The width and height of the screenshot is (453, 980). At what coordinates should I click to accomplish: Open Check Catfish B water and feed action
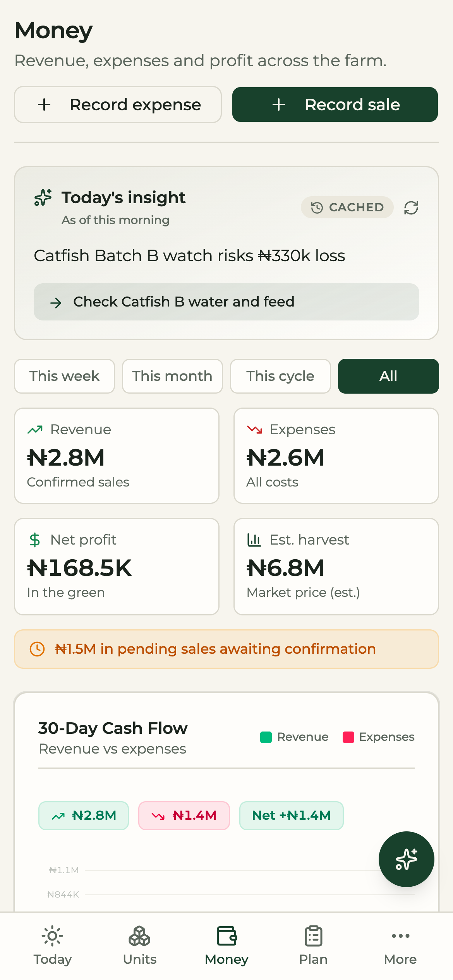pos(226,302)
